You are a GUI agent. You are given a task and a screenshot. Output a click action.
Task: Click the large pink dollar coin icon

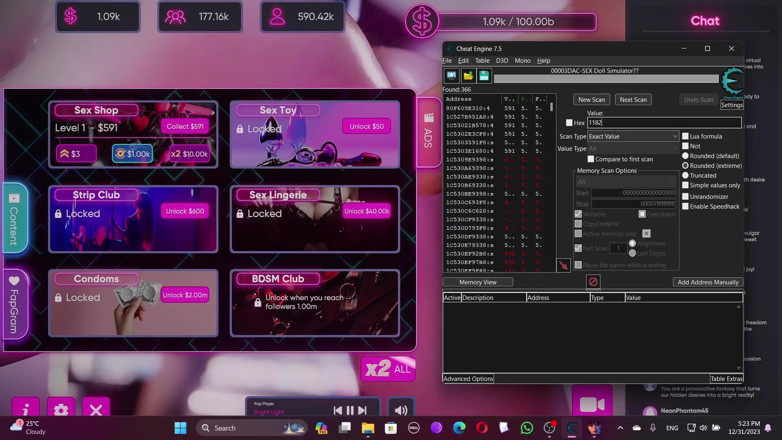(421, 21)
